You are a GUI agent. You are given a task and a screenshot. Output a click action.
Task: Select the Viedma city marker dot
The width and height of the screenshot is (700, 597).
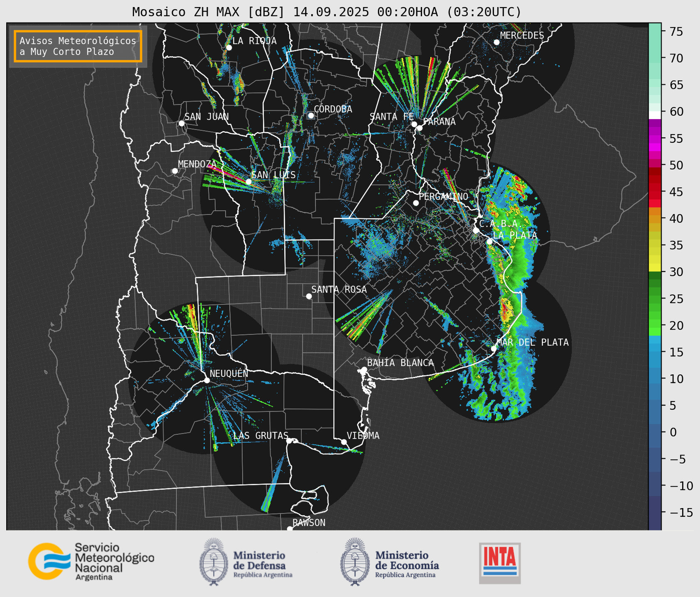(344, 442)
